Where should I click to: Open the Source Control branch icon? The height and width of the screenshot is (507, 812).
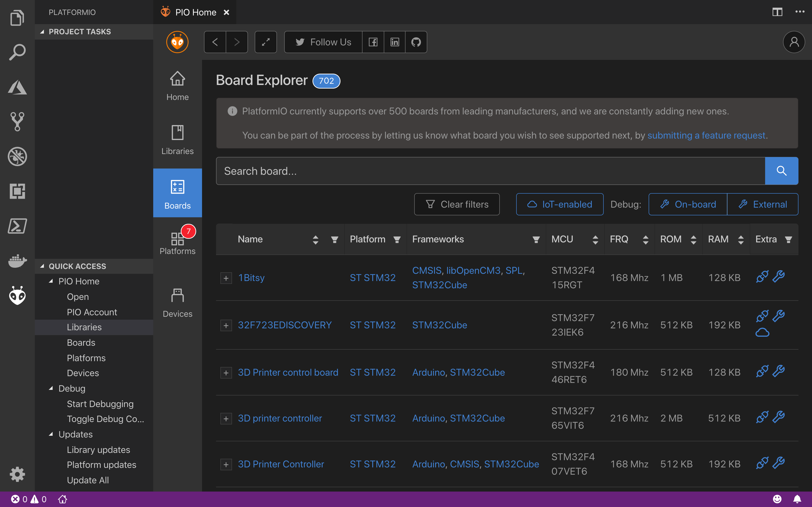point(17,121)
